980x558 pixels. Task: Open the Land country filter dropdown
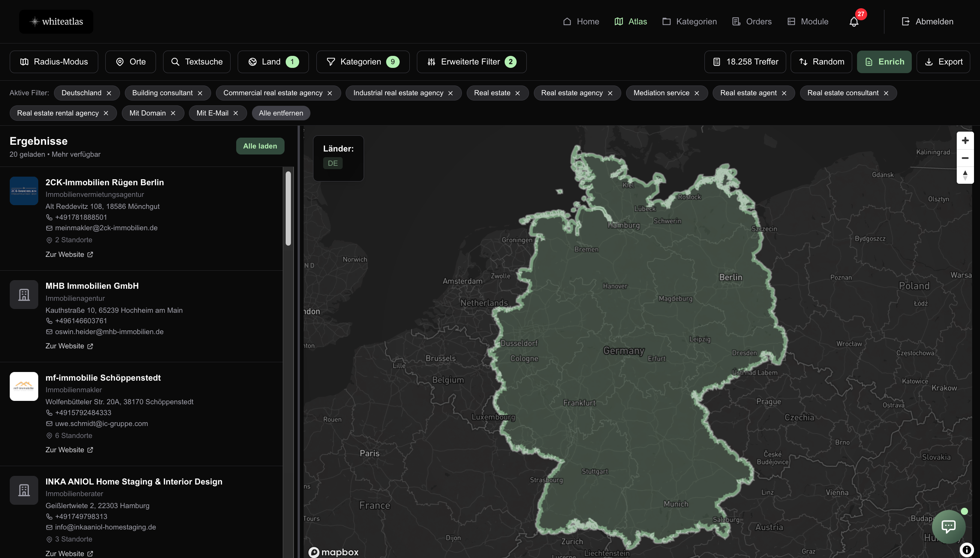pos(273,62)
